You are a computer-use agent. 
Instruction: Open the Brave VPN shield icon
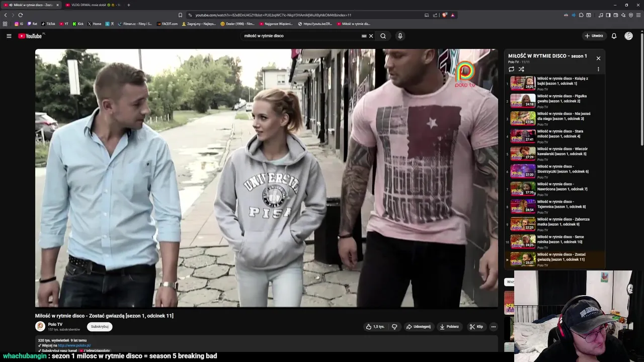631,15
